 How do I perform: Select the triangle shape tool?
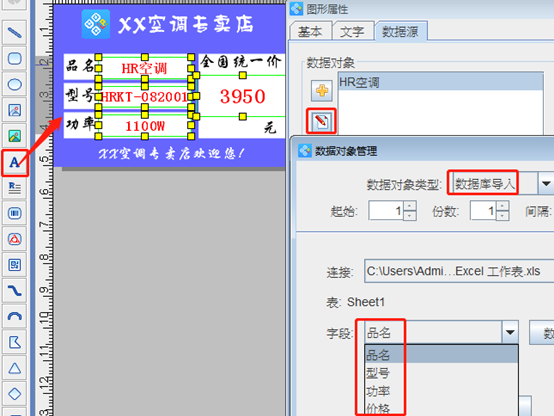tap(14, 368)
